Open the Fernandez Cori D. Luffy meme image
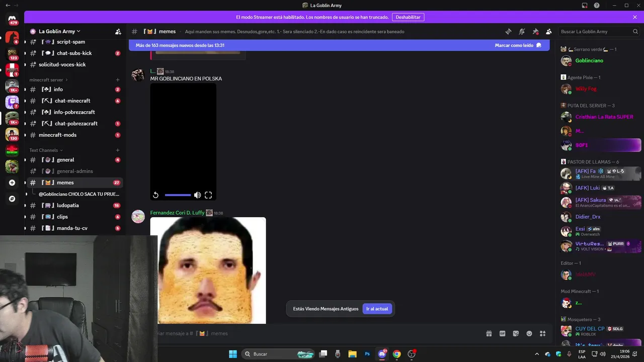This screenshot has height=362, width=644. coord(208,270)
